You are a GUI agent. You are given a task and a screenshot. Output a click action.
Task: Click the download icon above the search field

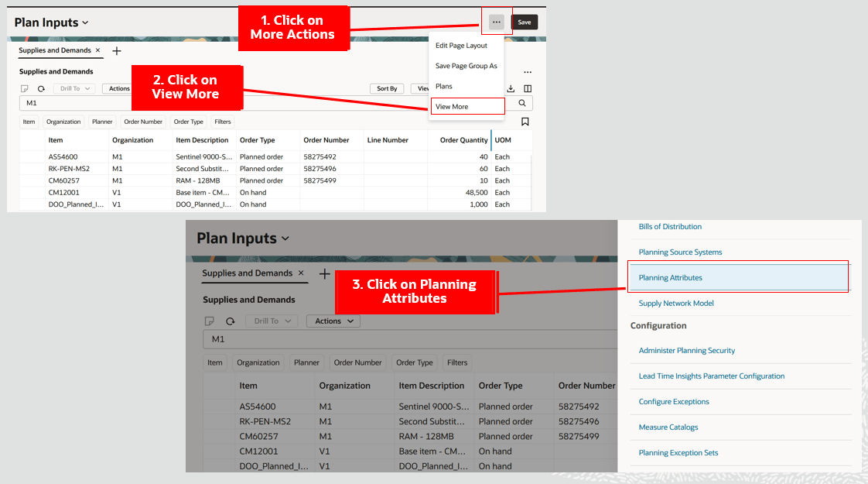[511, 88]
